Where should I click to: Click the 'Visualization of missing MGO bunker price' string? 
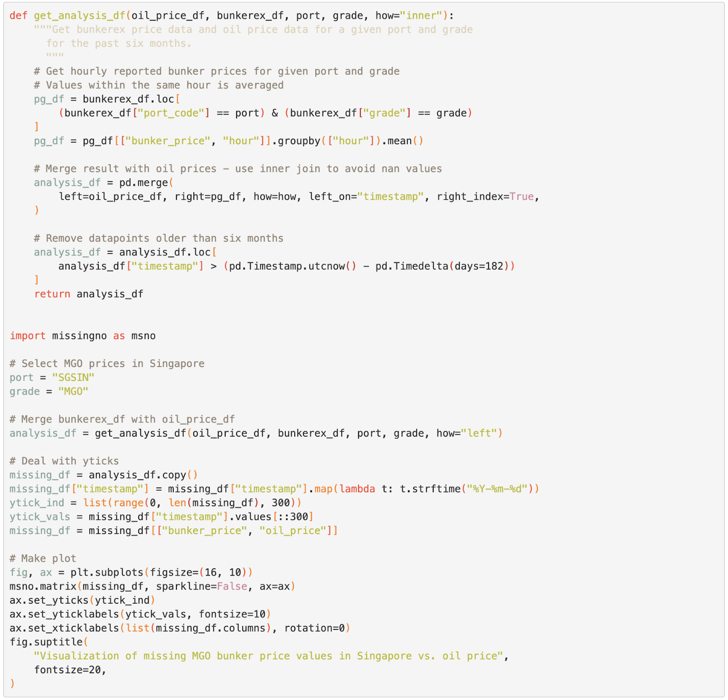[x=268, y=656]
